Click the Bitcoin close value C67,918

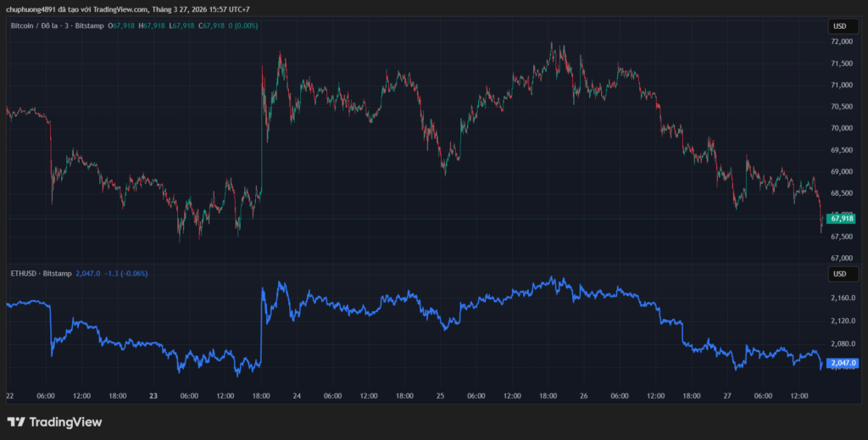point(209,26)
